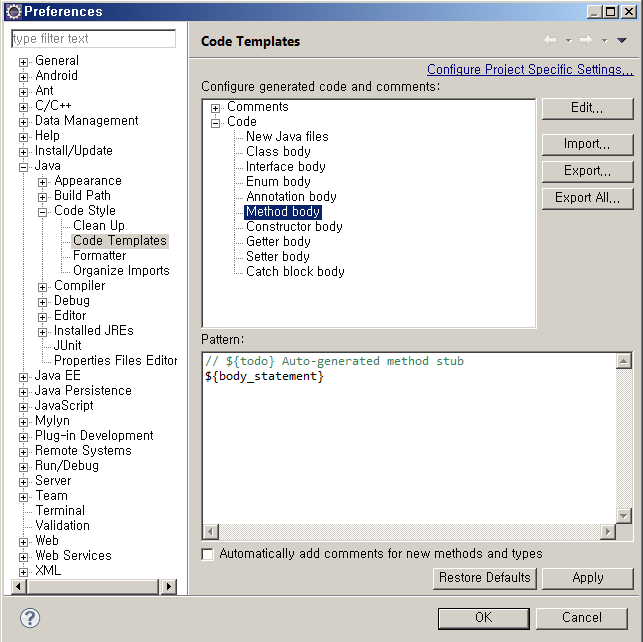Image resolution: width=643 pixels, height=642 pixels.
Task: Click tree horizontal scrollbar left arrow
Action: [x=18, y=586]
